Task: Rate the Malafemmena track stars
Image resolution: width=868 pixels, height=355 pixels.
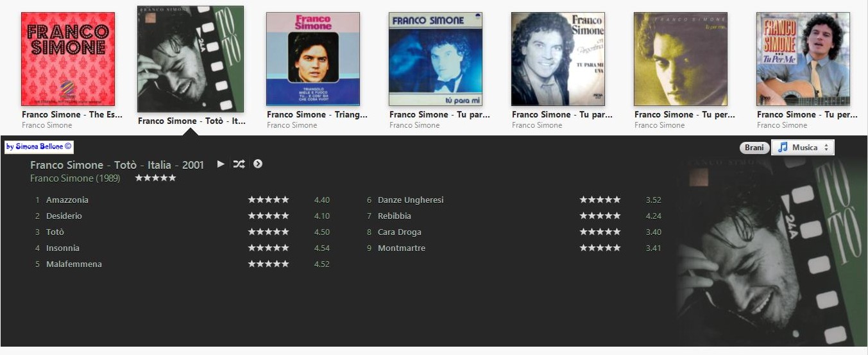Action: point(268,264)
